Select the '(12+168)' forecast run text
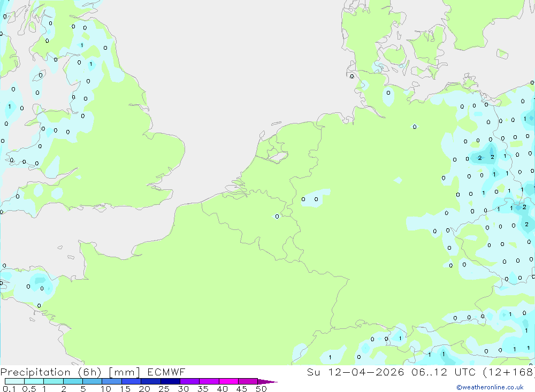 (x=509, y=372)
